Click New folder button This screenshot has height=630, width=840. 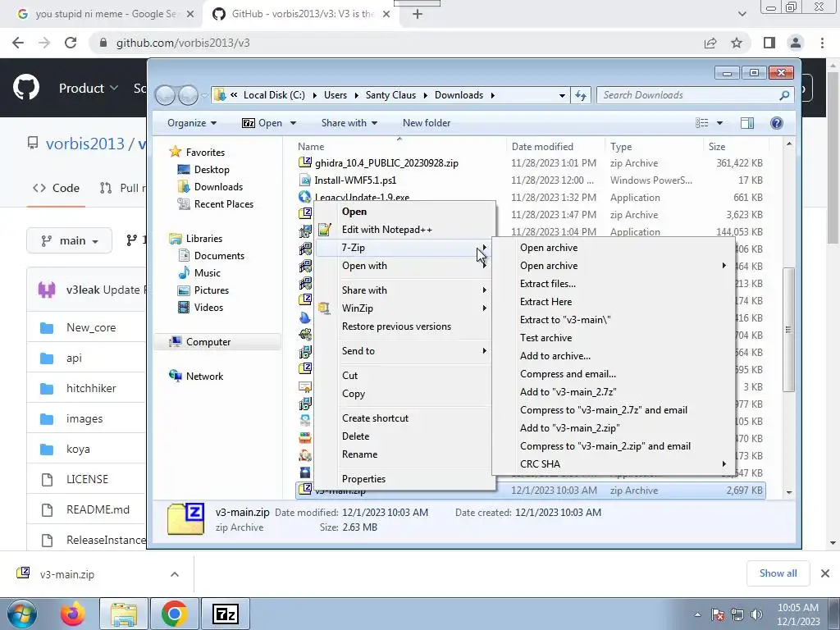click(x=427, y=123)
